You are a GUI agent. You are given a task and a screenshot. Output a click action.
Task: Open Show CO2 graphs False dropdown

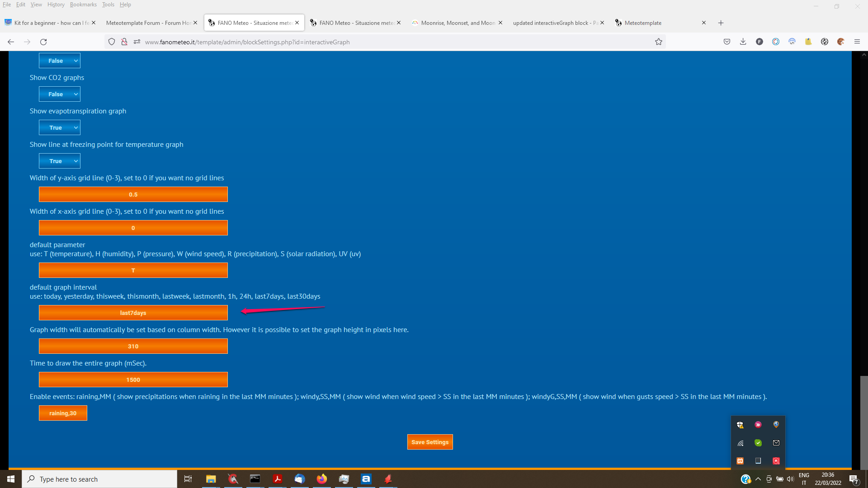pos(60,94)
